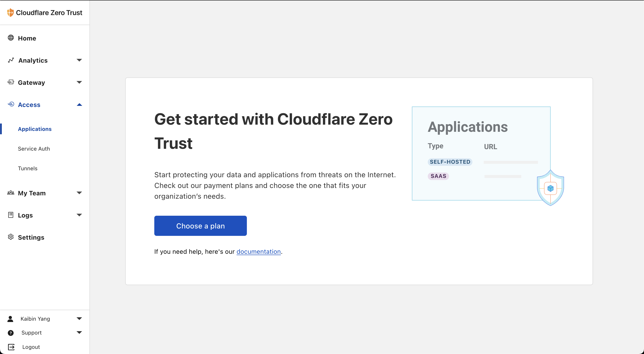Click the Logs document icon

tap(11, 215)
